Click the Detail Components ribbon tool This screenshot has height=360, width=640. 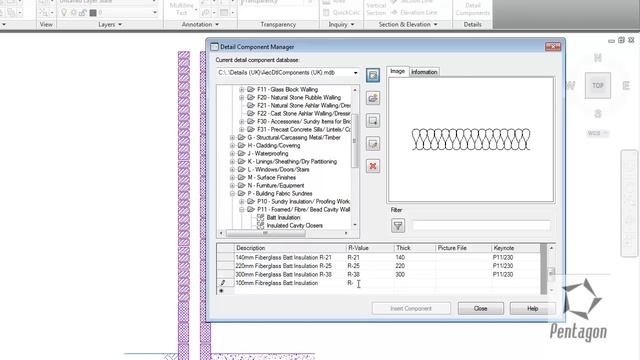point(472,9)
